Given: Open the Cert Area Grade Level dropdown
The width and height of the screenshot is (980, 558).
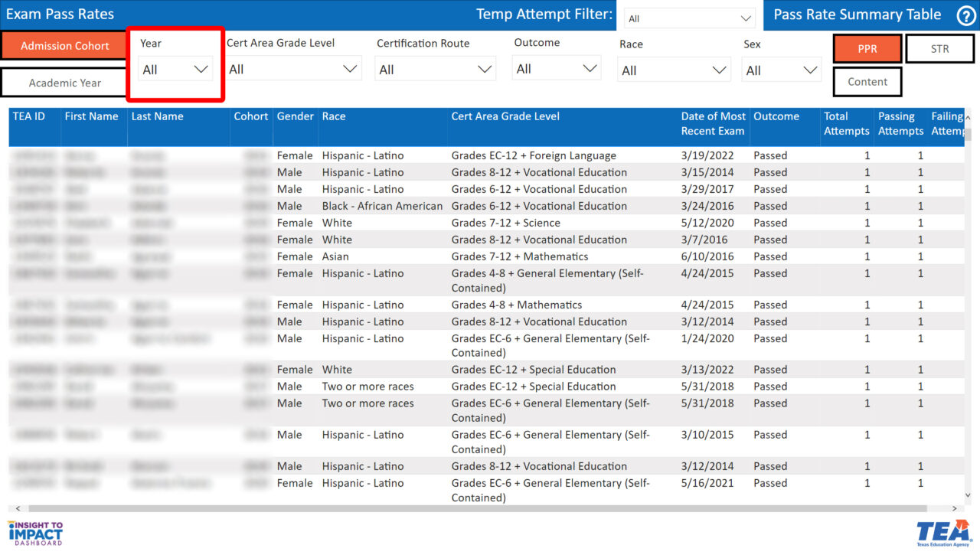Looking at the screenshot, I should 294,70.
